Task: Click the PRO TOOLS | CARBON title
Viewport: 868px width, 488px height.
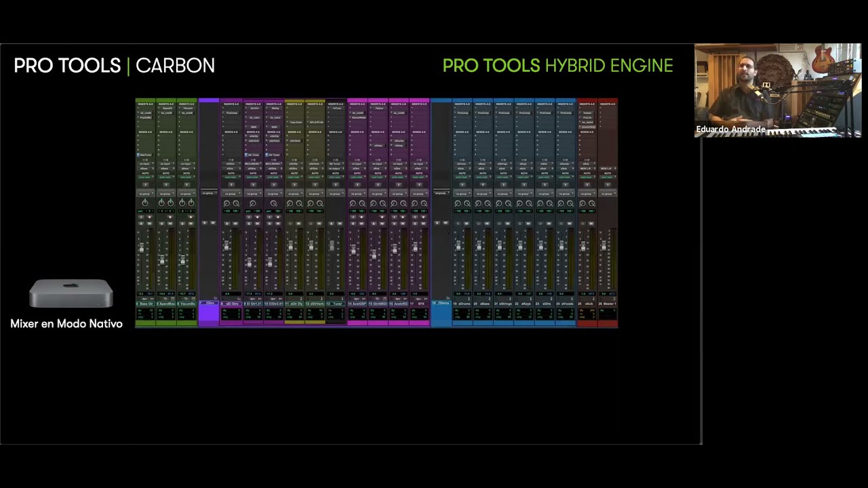Action: (x=115, y=66)
